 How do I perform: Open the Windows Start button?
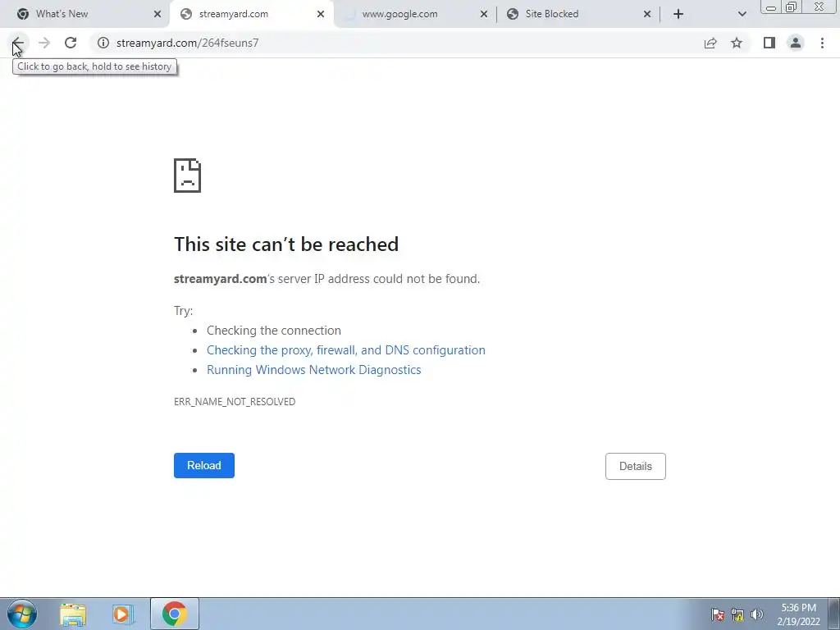(x=22, y=614)
